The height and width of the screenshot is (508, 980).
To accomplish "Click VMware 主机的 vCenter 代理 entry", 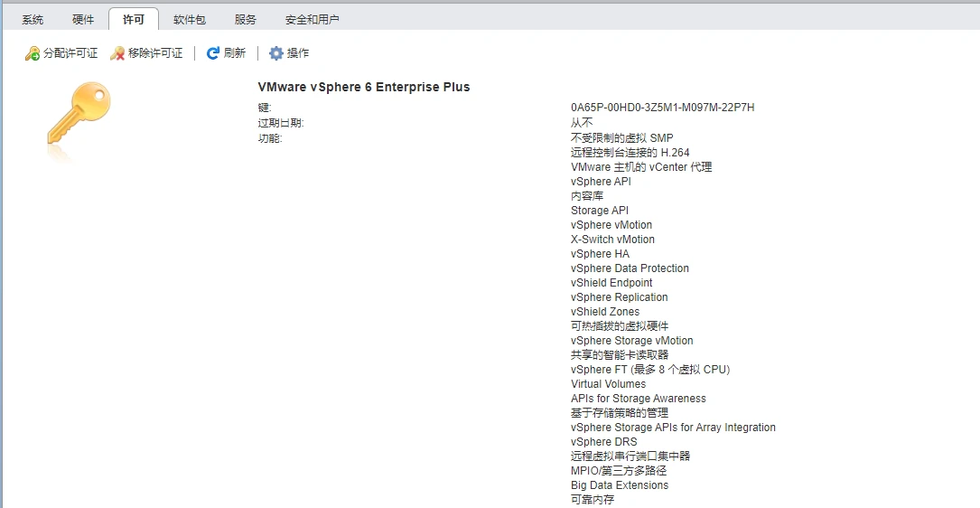I will coord(641,167).
